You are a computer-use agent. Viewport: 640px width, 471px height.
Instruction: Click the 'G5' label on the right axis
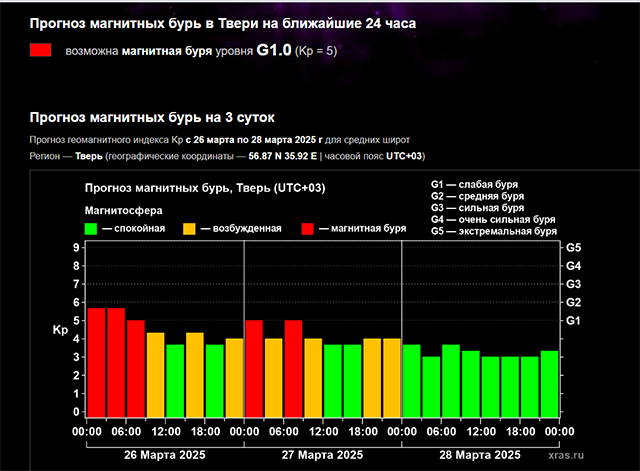point(573,248)
